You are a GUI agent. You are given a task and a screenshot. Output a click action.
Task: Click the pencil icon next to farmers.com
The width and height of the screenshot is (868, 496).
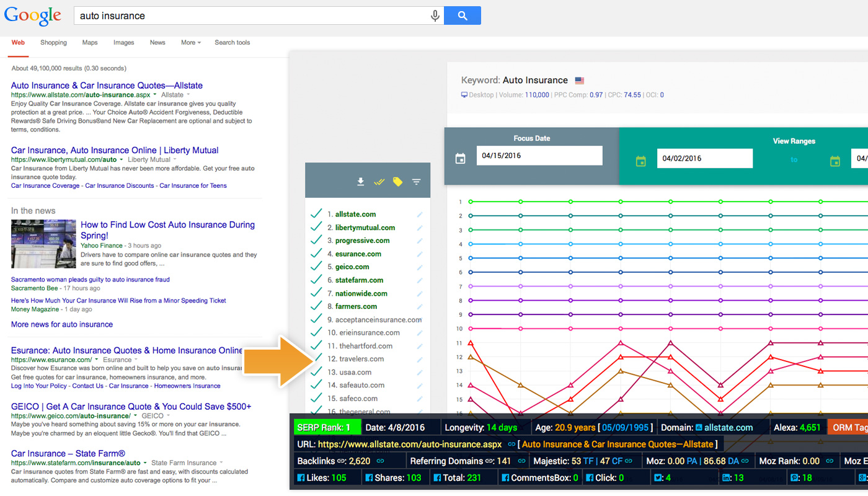click(x=420, y=306)
